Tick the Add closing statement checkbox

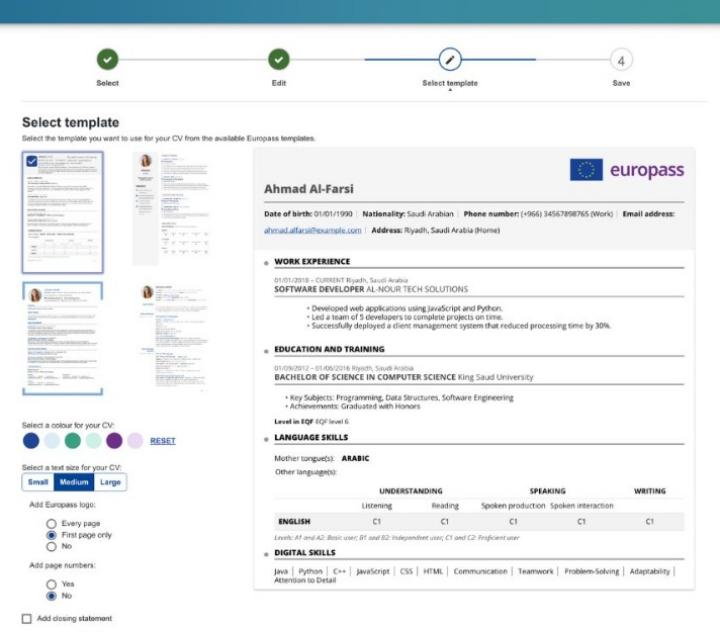(x=27, y=619)
